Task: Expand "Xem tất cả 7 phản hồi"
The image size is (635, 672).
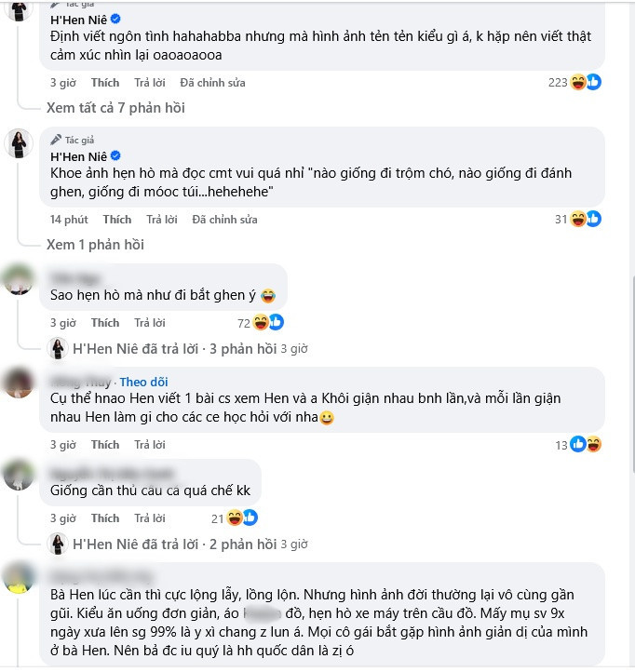Action: click(x=115, y=108)
